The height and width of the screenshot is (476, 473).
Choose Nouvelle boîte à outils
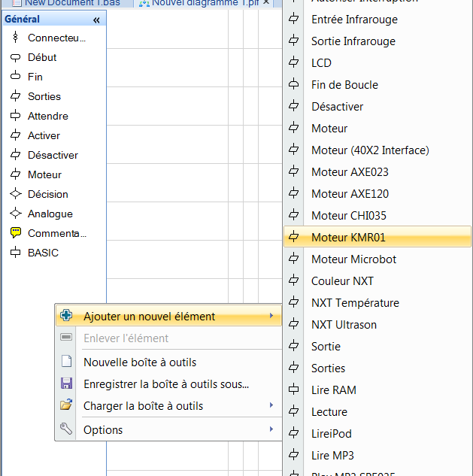point(140,362)
